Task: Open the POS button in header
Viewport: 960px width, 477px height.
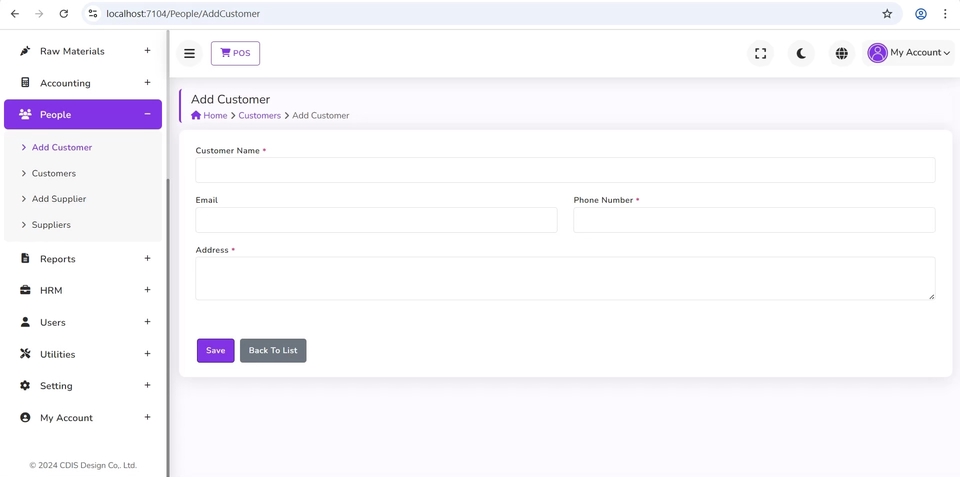Action: click(235, 53)
